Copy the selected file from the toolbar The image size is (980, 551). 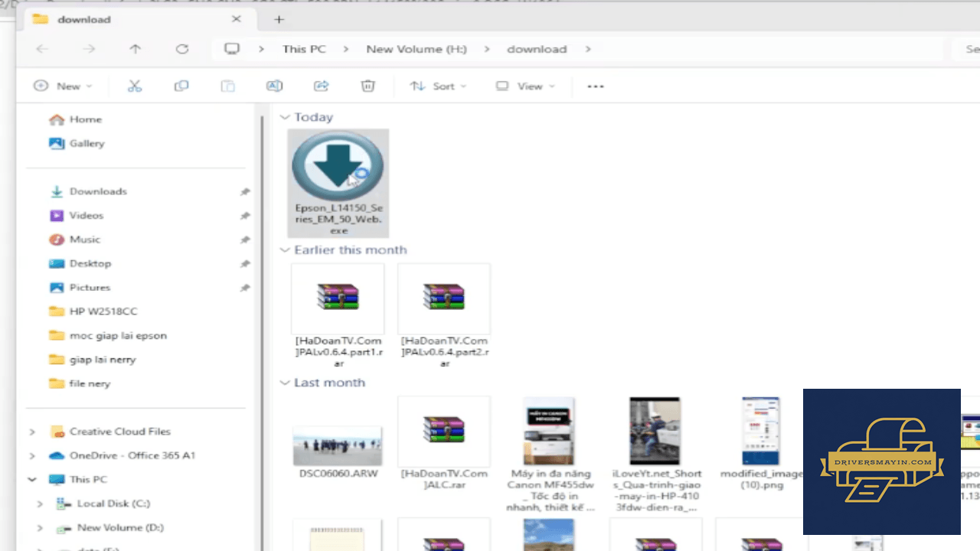[181, 86]
